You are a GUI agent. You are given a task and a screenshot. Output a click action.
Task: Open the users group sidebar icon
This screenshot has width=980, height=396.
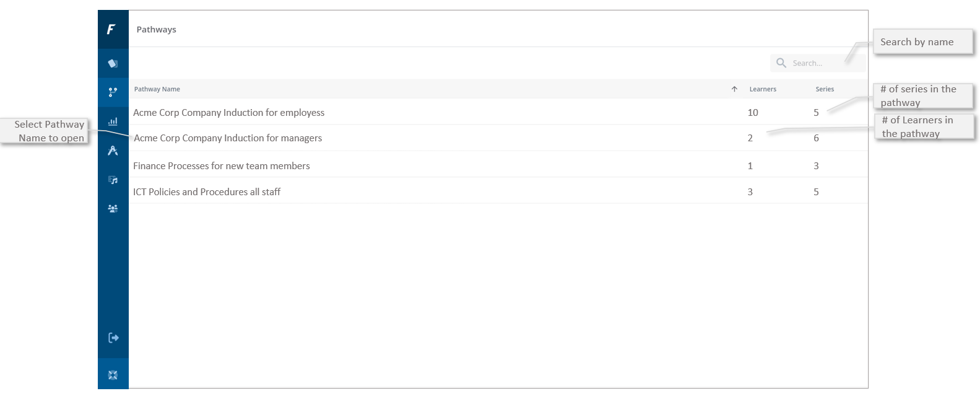pos(113,209)
